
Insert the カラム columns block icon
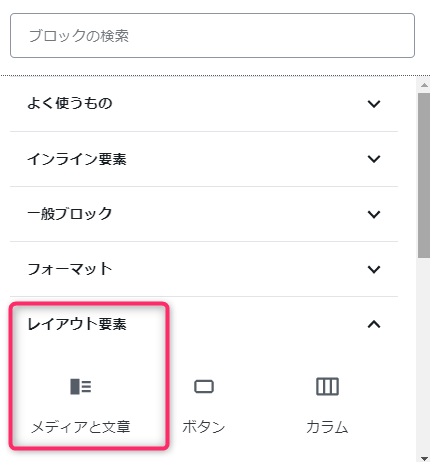click(x=327, y=387)
